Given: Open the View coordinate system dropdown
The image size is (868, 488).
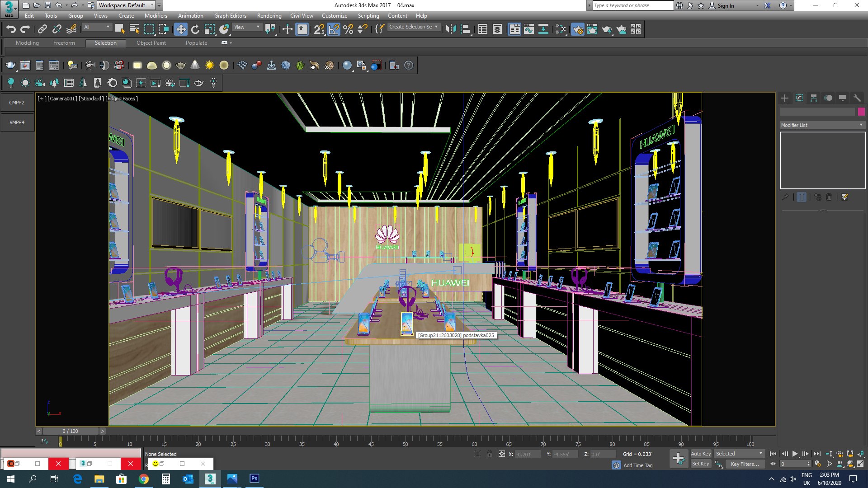Looking at the screenshot, I should point(247,27).
